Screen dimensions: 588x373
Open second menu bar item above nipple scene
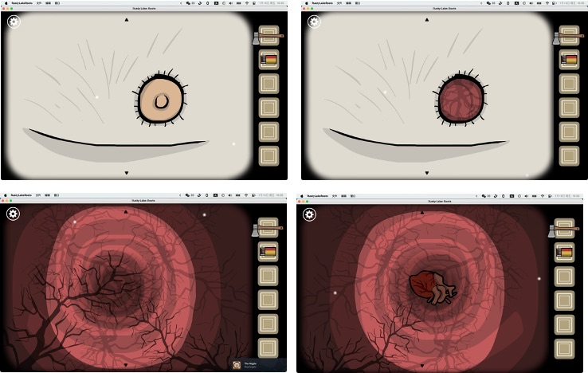(x=38, y=3)
